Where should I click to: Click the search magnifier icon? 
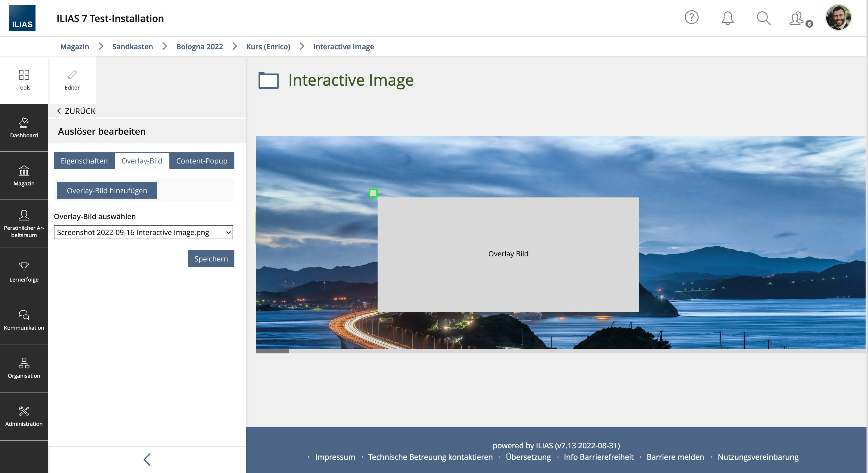763,18
